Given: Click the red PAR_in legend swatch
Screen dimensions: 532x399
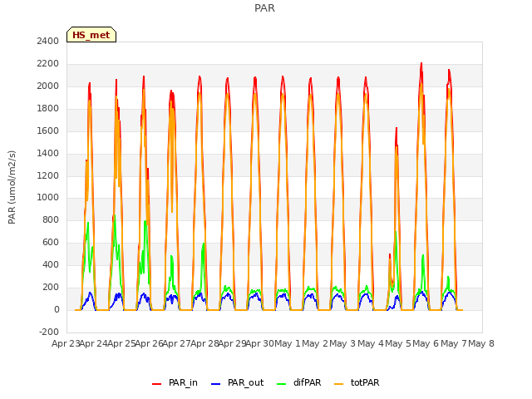Looking at the screenshot, I should click(157, 384).
